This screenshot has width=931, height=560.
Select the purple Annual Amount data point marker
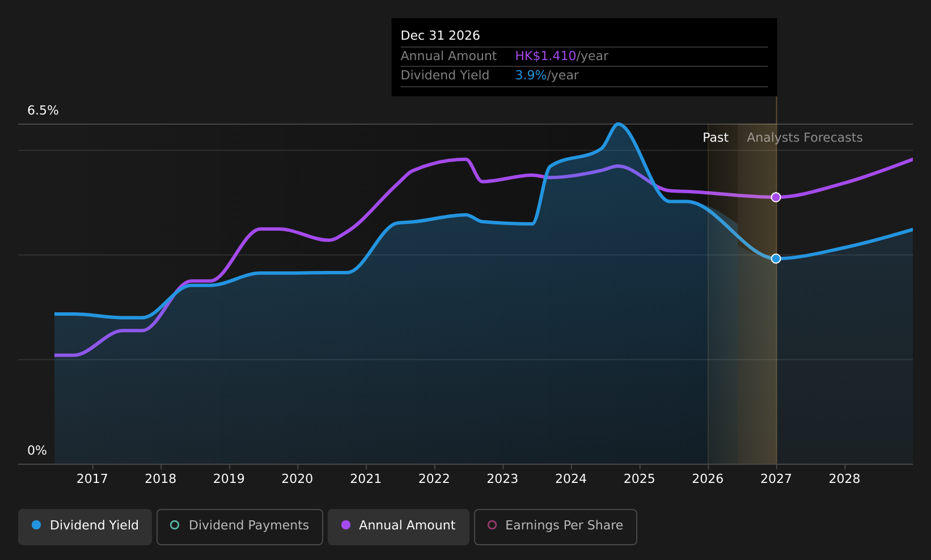pos(776,197)
